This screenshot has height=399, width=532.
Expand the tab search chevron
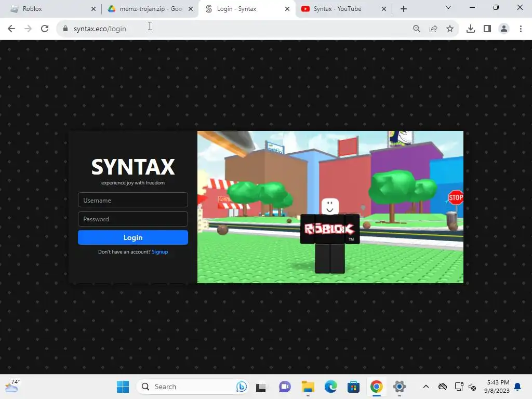448,7
